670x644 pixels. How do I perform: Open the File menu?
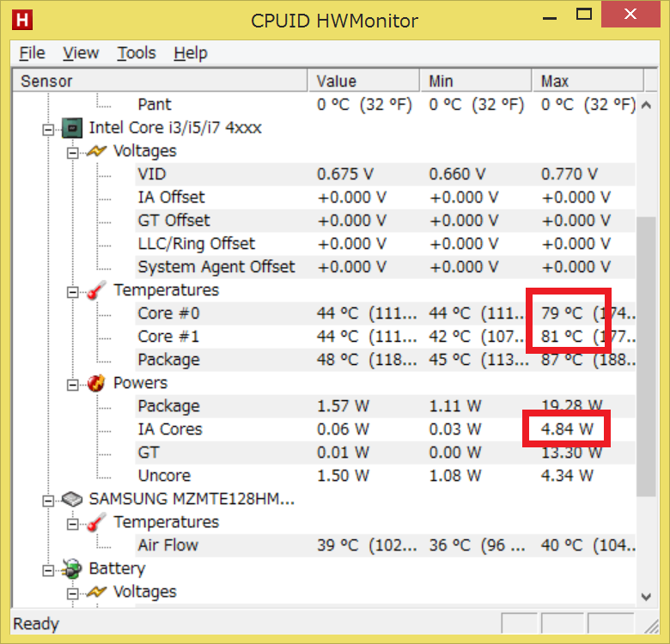click(x=32, y=53)
